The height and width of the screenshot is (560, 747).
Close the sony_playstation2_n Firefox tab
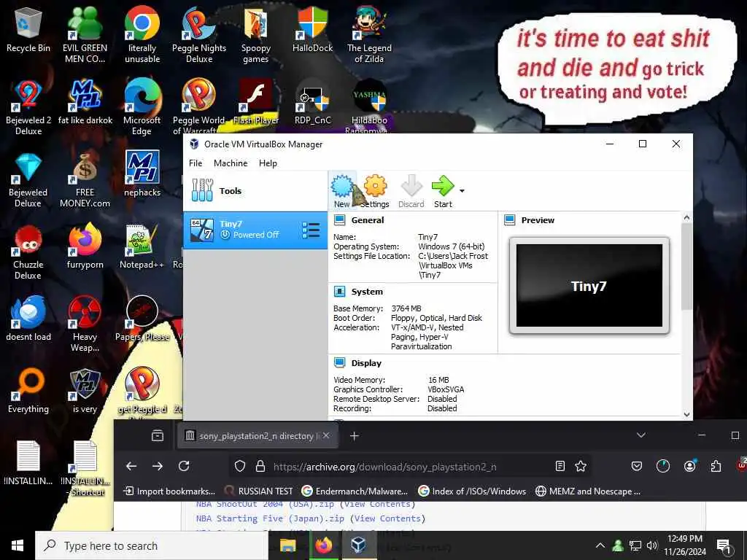(x=326, y=435)
